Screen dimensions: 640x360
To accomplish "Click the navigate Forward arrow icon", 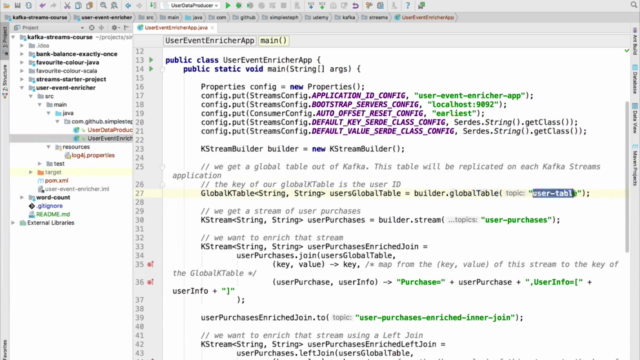I will (x=139, y=6).
